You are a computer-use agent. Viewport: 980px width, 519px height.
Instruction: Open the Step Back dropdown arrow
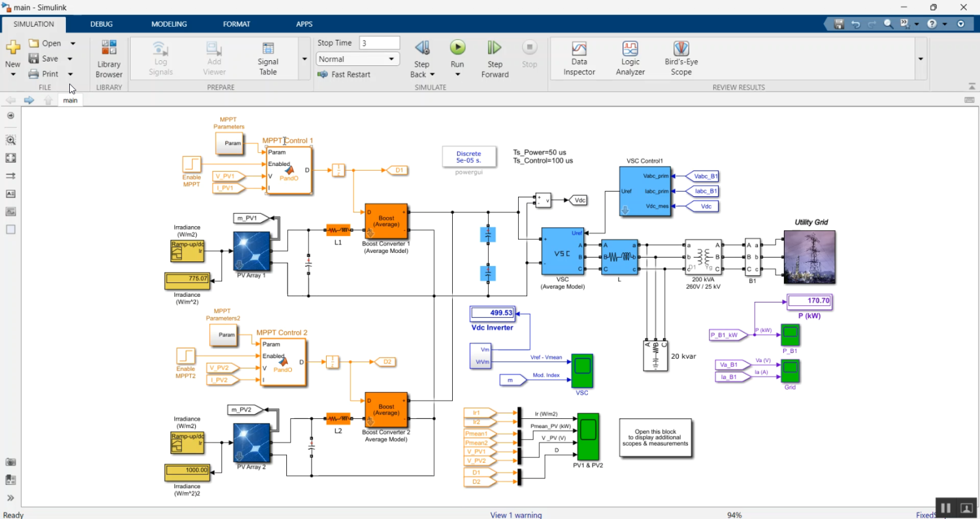pyautogui.click(x=431, y=74)
